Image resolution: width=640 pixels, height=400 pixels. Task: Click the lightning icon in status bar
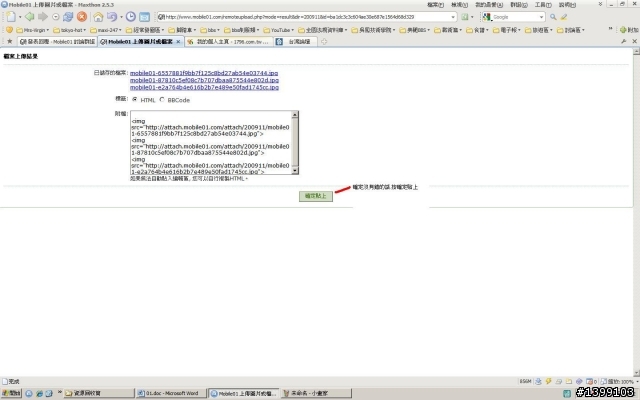(548, 381)
